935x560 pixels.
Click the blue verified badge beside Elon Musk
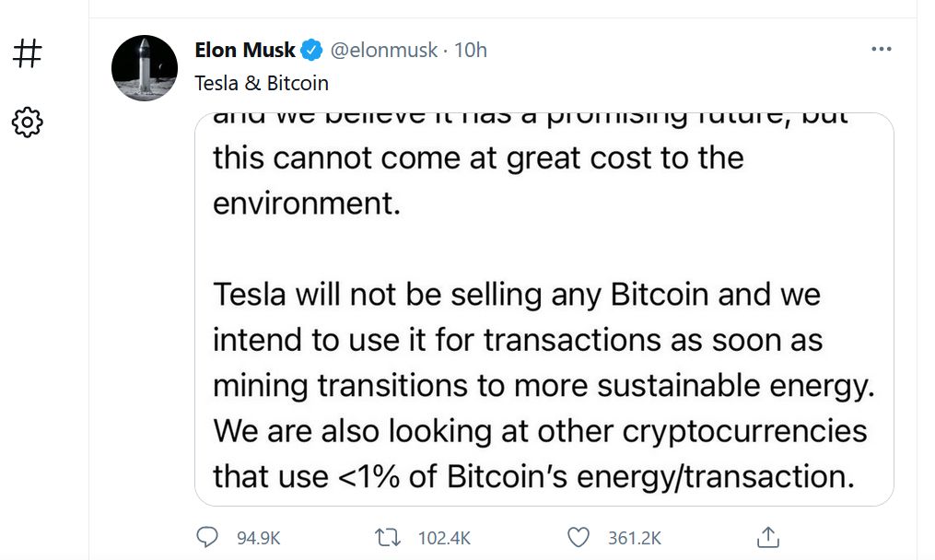tap(311, 50)
